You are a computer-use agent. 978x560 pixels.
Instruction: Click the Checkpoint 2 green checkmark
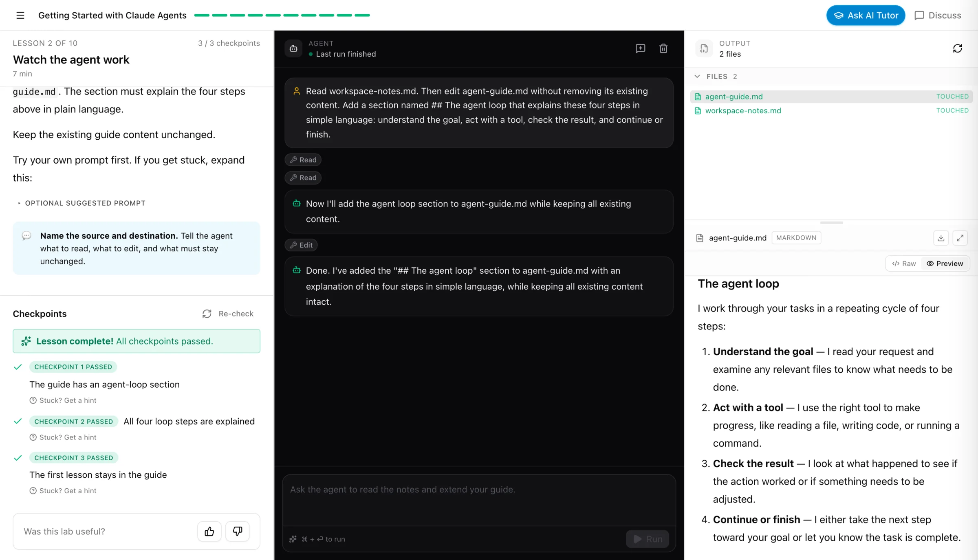pyautogui.click(x=18, y=421)
